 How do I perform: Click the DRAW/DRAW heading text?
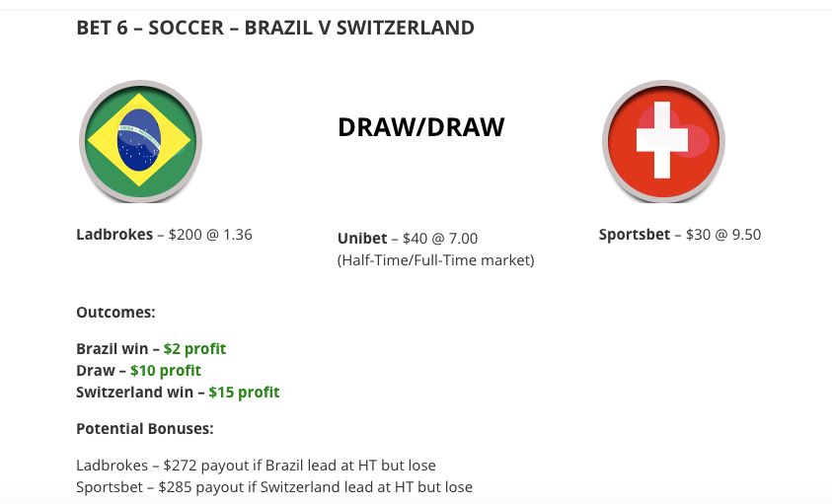pos(420,127)
